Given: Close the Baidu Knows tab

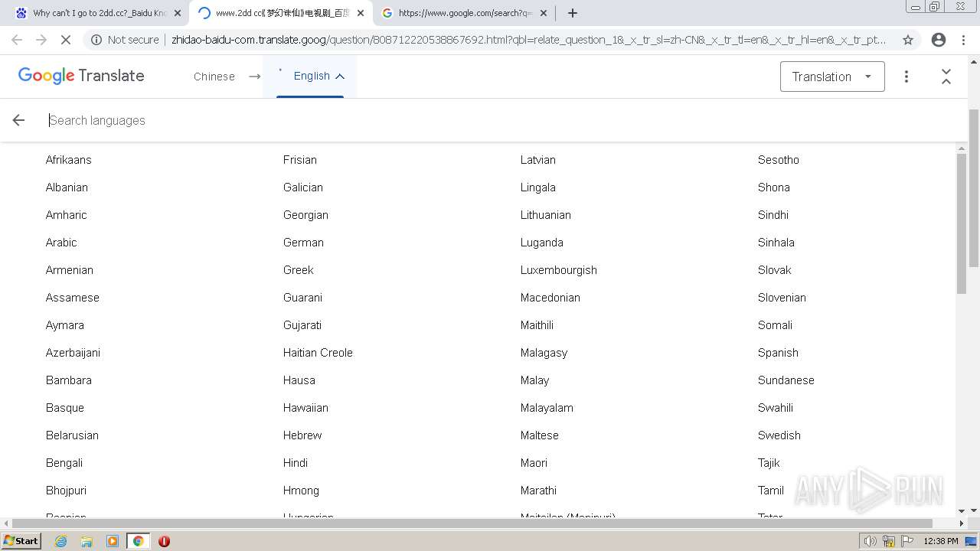Looking at the screenshot, I should pos(178,13).
